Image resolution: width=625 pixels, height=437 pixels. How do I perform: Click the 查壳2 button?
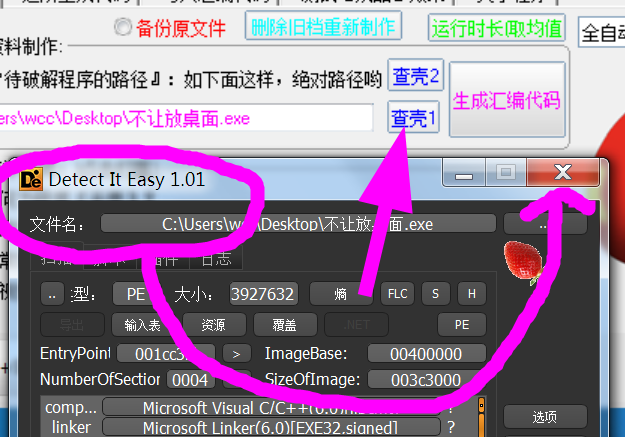click(x=416, y=75)
